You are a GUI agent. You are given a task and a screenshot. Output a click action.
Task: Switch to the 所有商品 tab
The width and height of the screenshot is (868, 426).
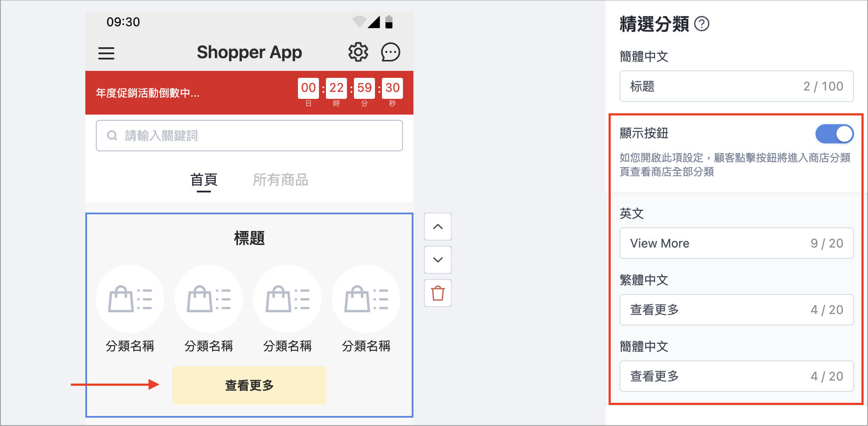[x=280, y=180]
